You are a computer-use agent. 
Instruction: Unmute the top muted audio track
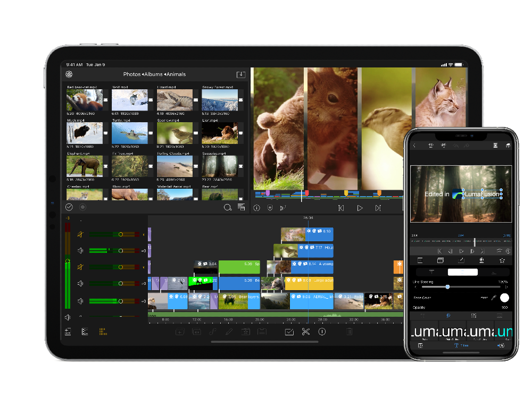coord(80,234)
